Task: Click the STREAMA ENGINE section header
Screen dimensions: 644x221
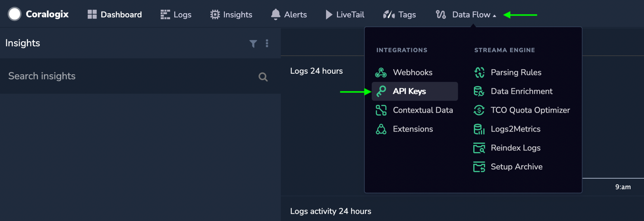Action: [504, 50]
